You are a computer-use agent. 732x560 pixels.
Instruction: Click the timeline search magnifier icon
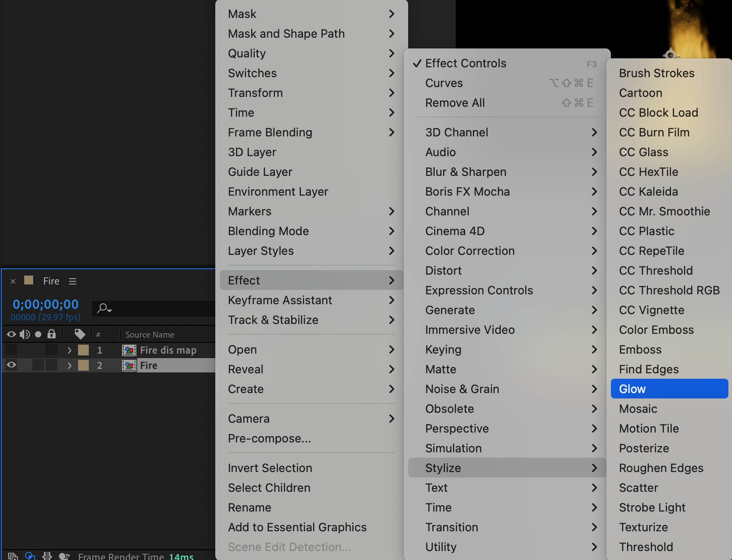coord(104,308)
